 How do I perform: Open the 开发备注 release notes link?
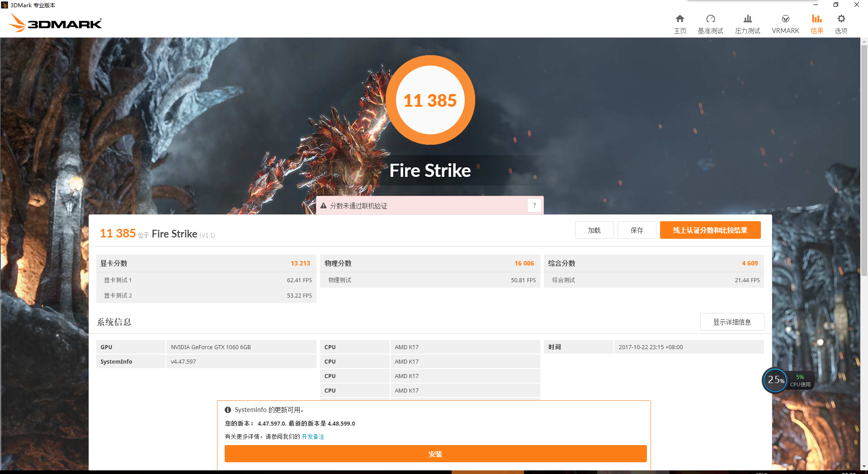pyautogui.click(x=313, y=436)
